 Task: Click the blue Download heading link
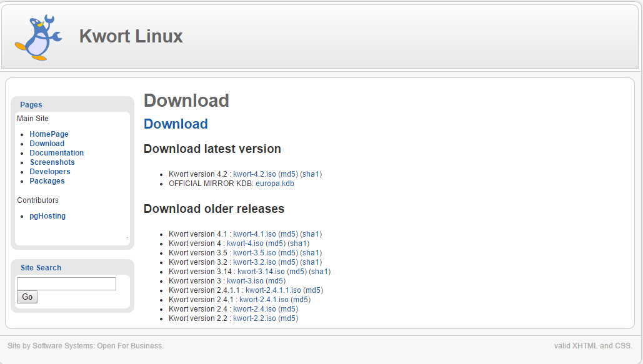[x=176, y=124]
